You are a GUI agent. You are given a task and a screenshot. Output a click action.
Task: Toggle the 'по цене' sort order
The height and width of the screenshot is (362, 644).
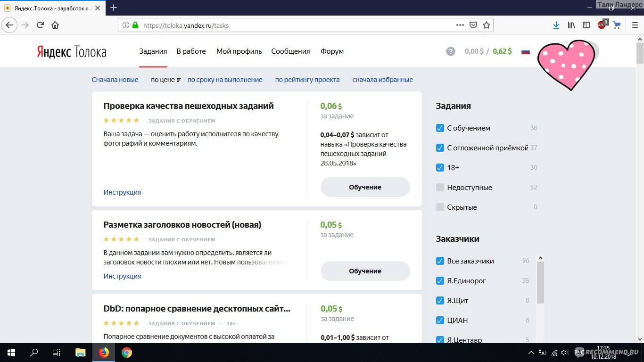pyautogui.click(x=166, y=80)
